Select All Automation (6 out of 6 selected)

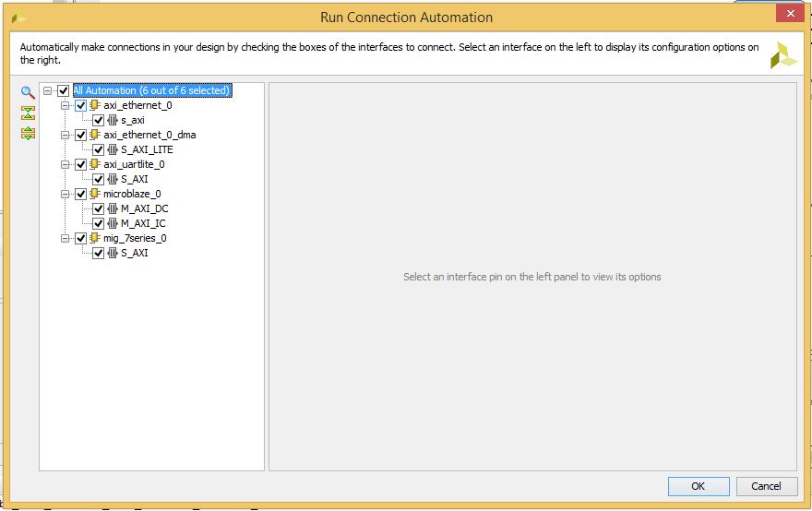click(151, 90)
